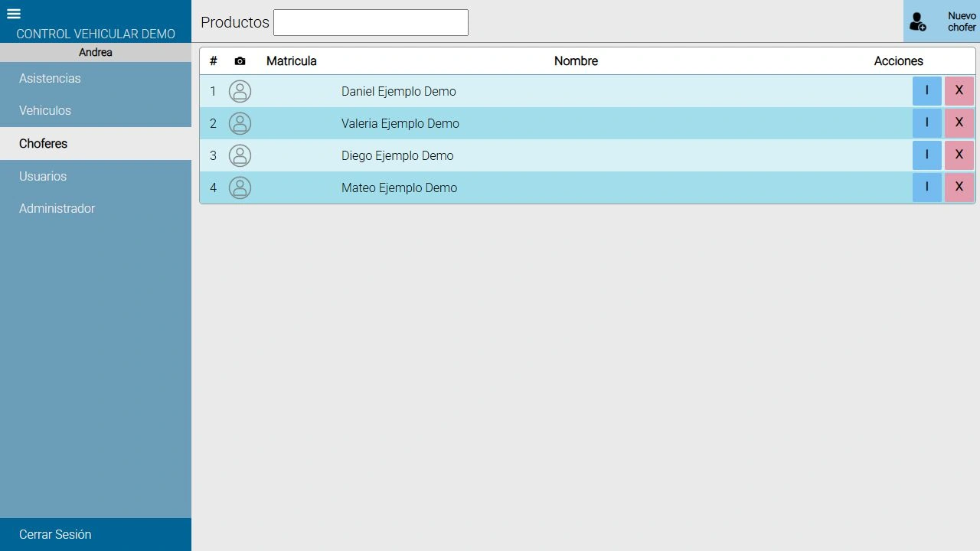Click Cerrar Sesión to log out
980x551 pixels.
click(96, 534)
